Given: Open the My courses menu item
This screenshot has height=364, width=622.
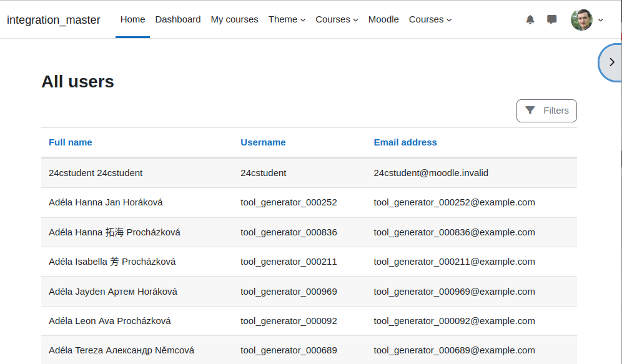Looking at the screenshot, I should (x=234, y=19).
